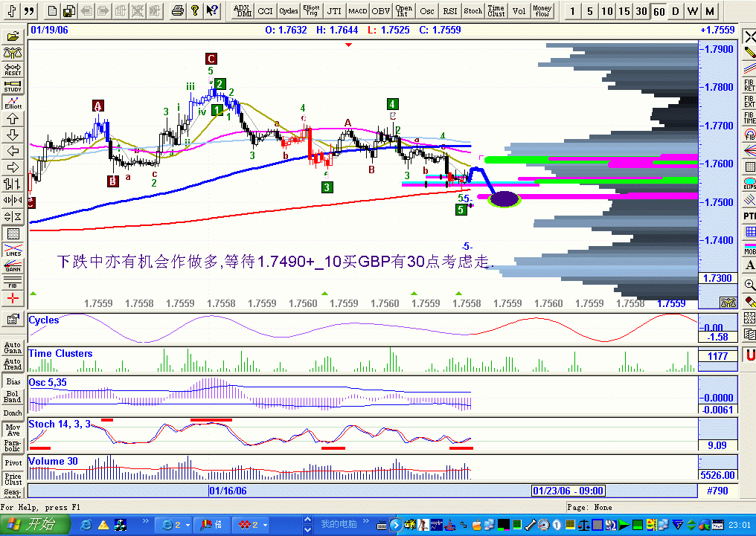Select the GANN angles tool
The height and width of the screenshot is (536, 756).
(13, 266)
